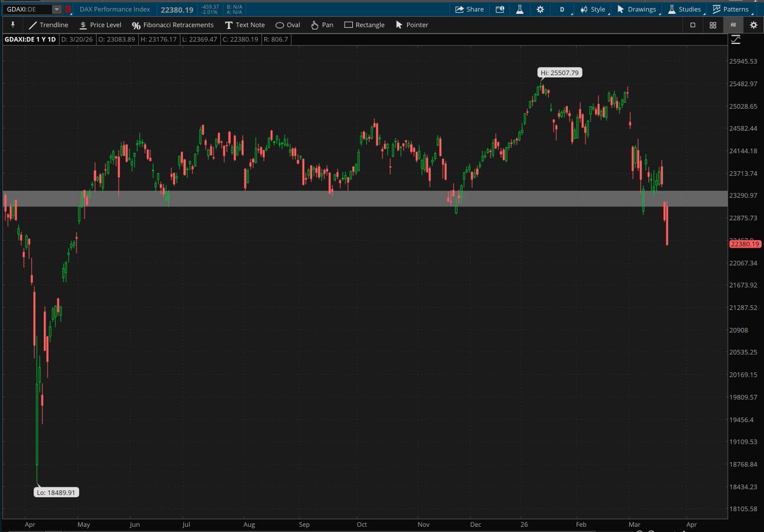The height and width of the screenshot is (532, 764).
Task: Click the 25945.55 price axis label
Action: [x=744, y=62]
